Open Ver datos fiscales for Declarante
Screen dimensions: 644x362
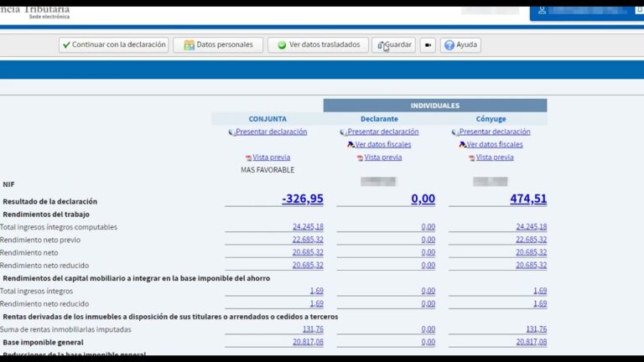[x=382, y=144]
